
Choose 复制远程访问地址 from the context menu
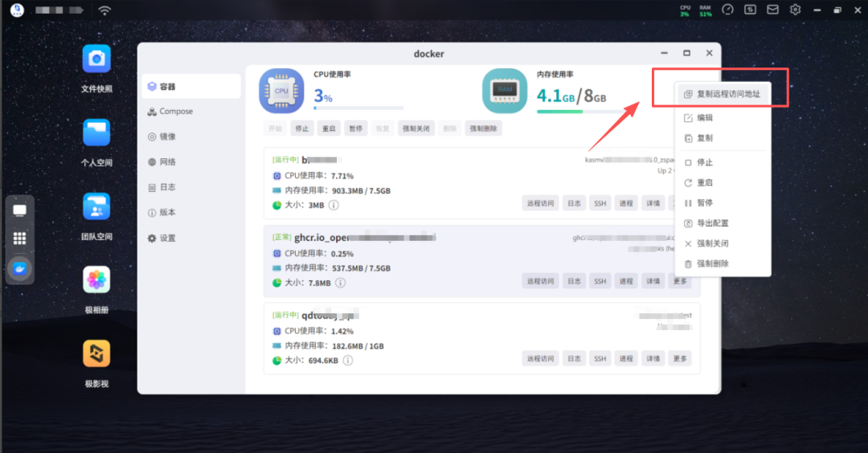coord(723,94)
